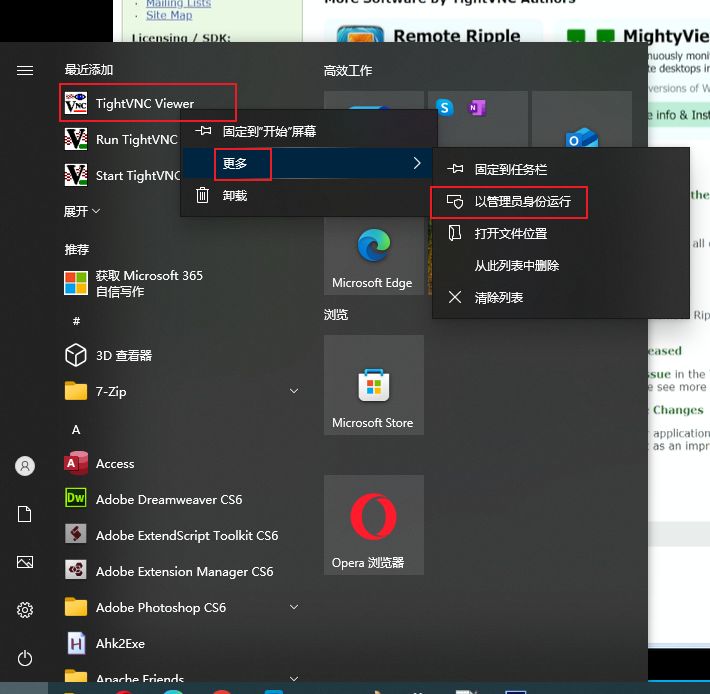Viewport: 710px width, 694px height.
Task: Click the 最近添加 section header
Action: click(88, 69)
